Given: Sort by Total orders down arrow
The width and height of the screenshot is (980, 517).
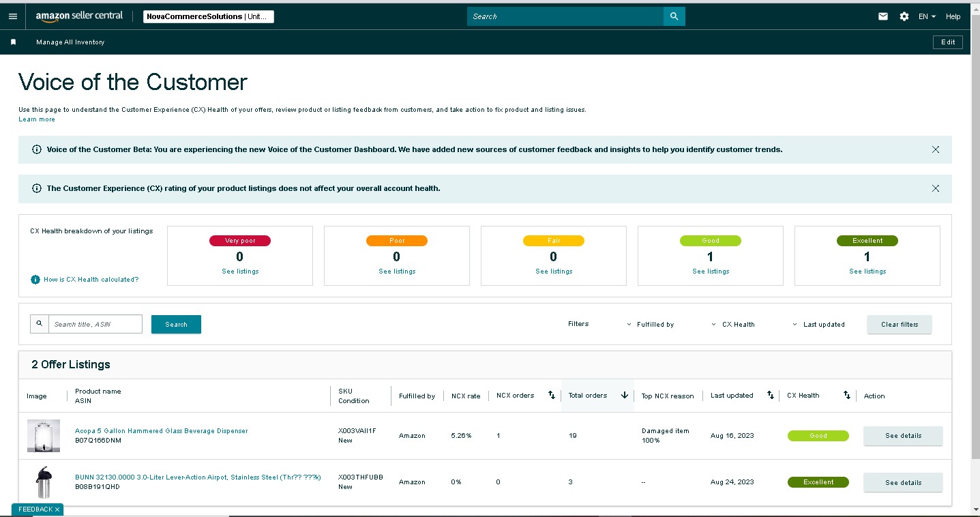Looking at the screenshot, I should pyautogui.click(x=624, y=396).
